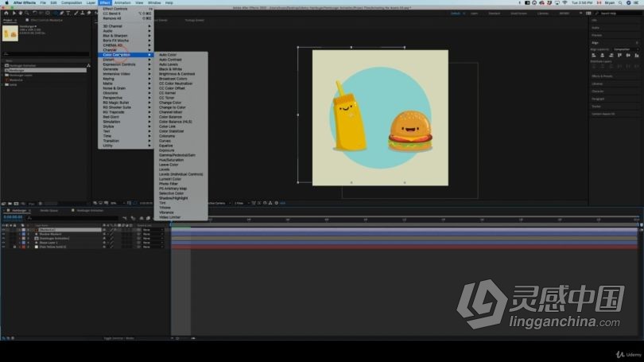Open the Active Camera dropdown
644x362 pixels.
pos(218,203)
